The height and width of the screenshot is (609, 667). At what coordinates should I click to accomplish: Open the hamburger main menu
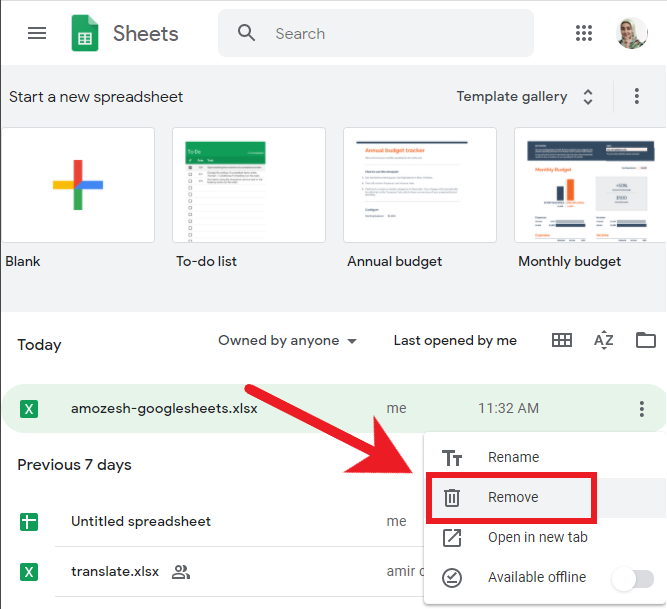(x=37, y=33)
